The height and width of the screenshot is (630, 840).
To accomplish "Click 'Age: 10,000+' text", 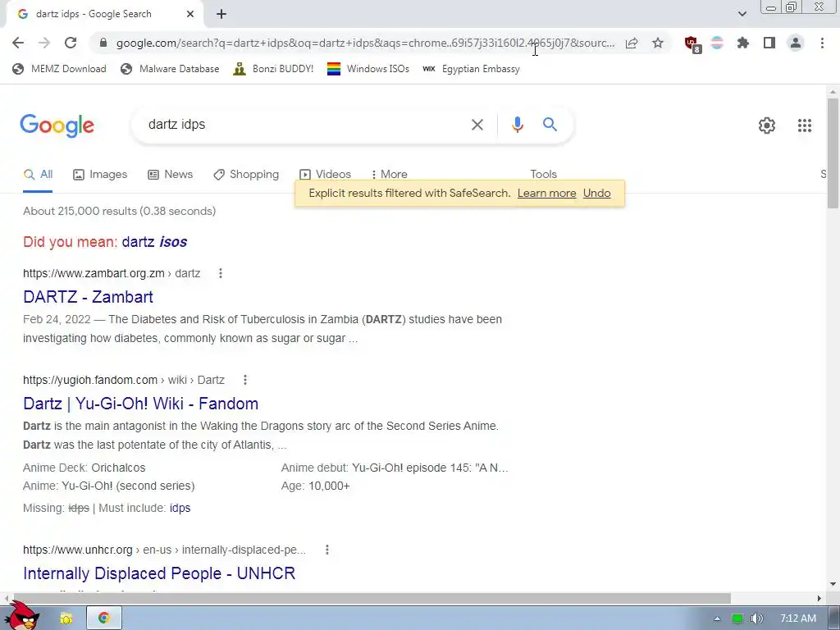I will pos(316,486).
